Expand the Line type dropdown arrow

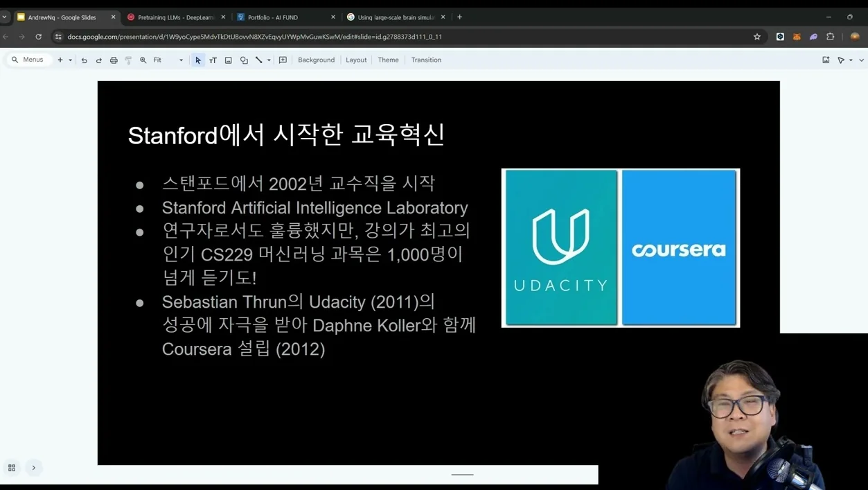coord(269,60)
